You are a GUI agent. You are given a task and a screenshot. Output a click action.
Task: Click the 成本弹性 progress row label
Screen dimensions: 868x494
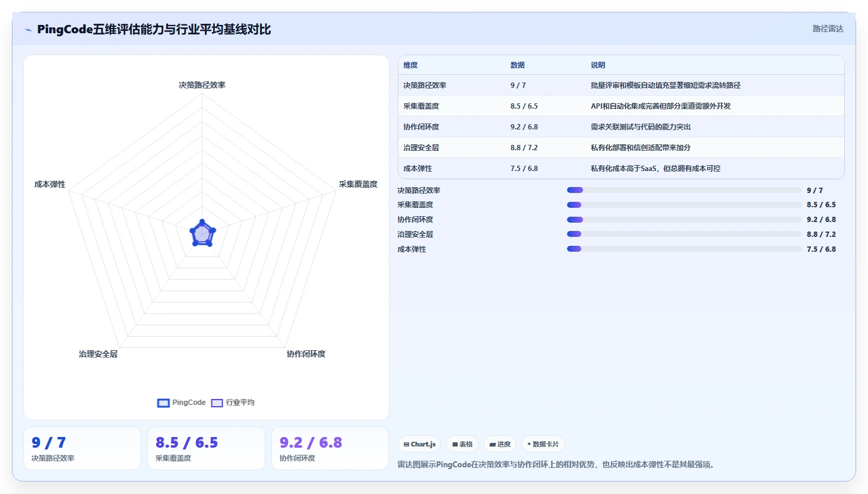click(412, 249)
